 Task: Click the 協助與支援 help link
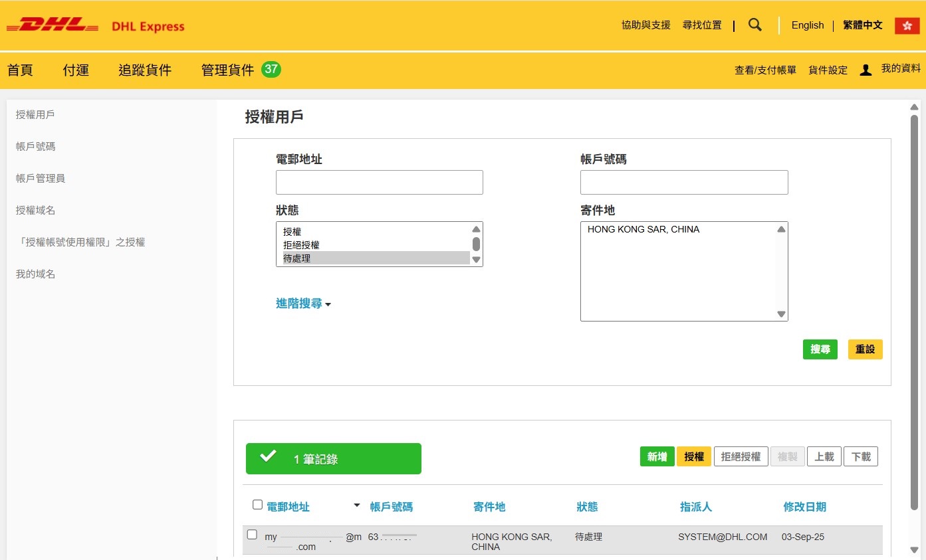[x=646, y=25]
